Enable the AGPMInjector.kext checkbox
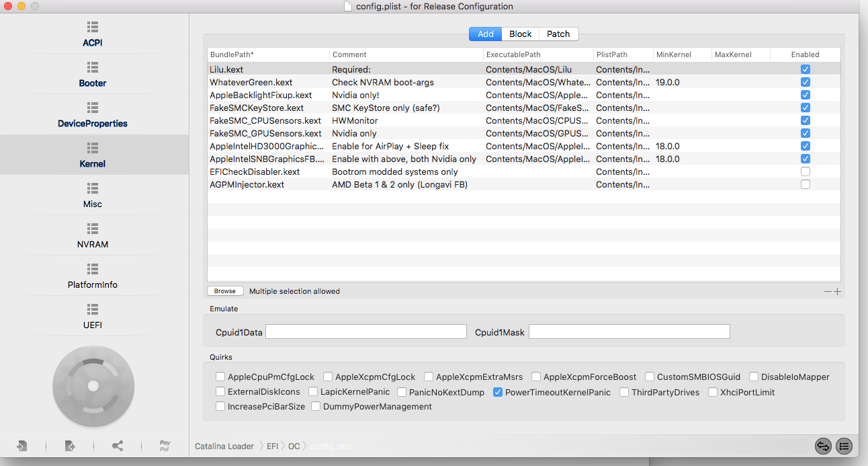The width and height of the screenshot is (868, 466). 806,184
